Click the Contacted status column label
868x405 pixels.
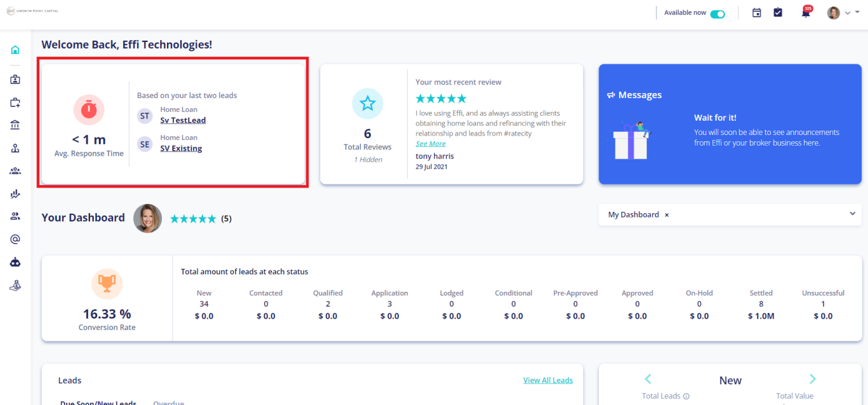266,293
